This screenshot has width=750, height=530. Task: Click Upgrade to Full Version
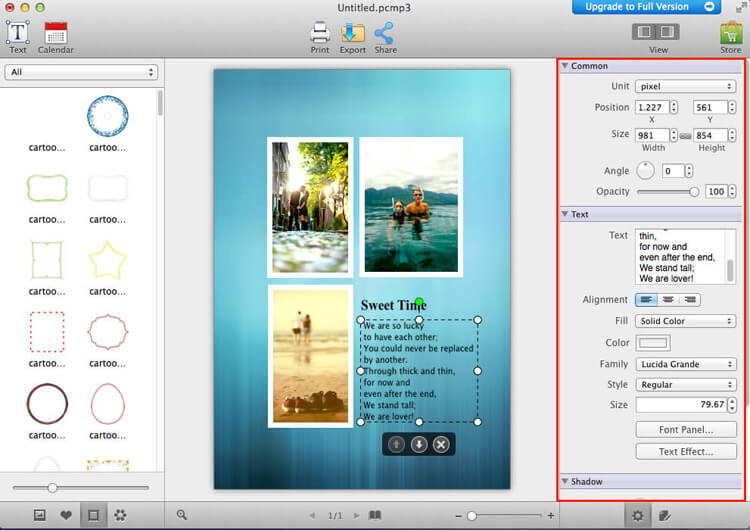click(x=646, y=7)
